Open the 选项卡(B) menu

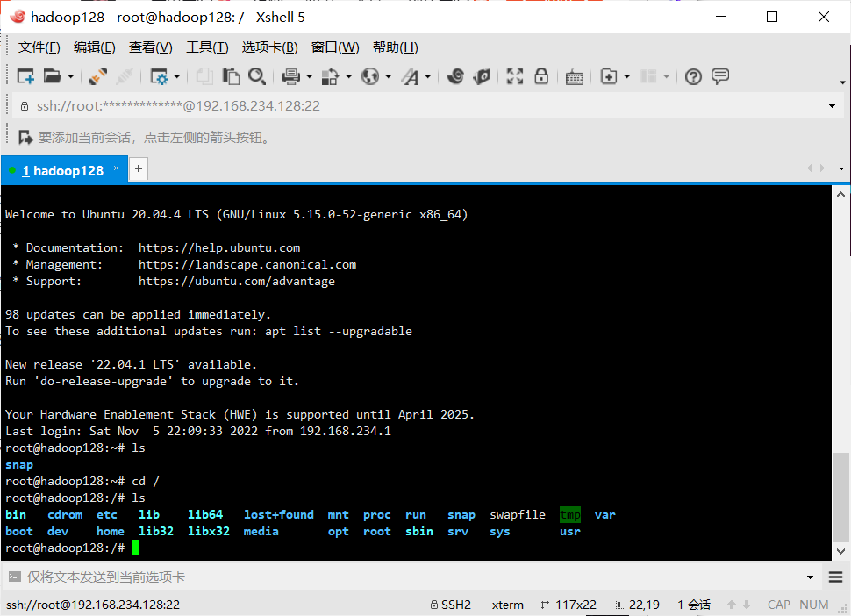click(x=269, y=47)
